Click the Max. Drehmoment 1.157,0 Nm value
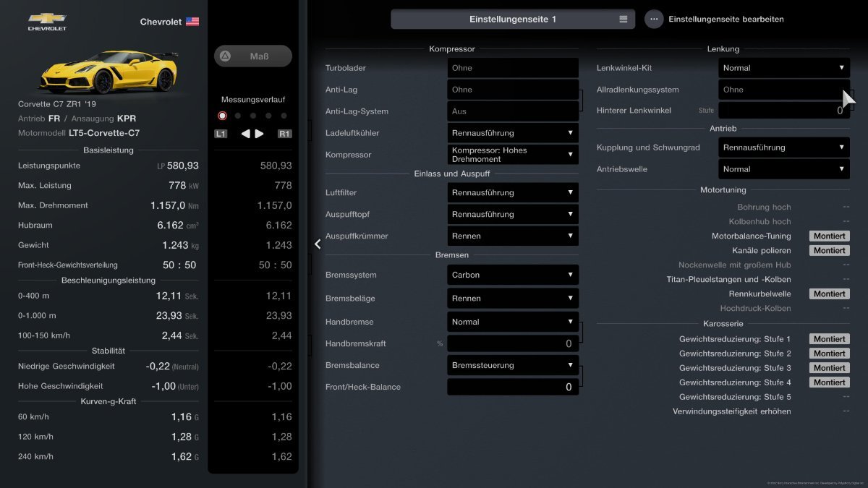 click(x=174, y=205)
